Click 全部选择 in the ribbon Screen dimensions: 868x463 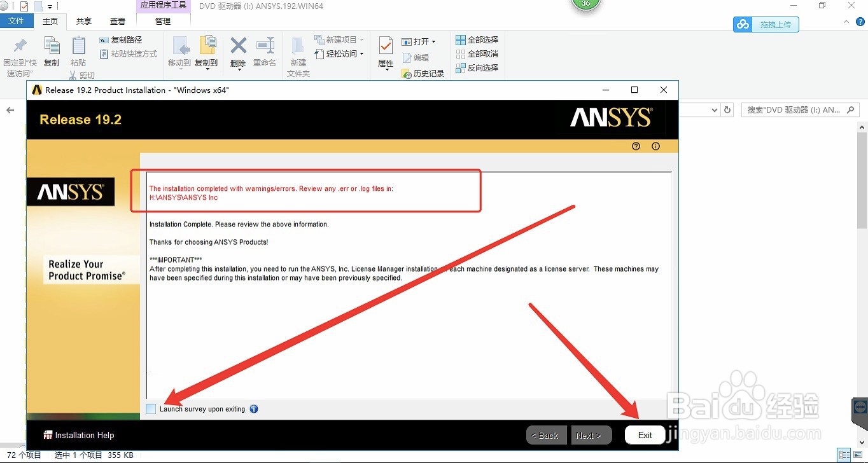click(x=477, y=39)
